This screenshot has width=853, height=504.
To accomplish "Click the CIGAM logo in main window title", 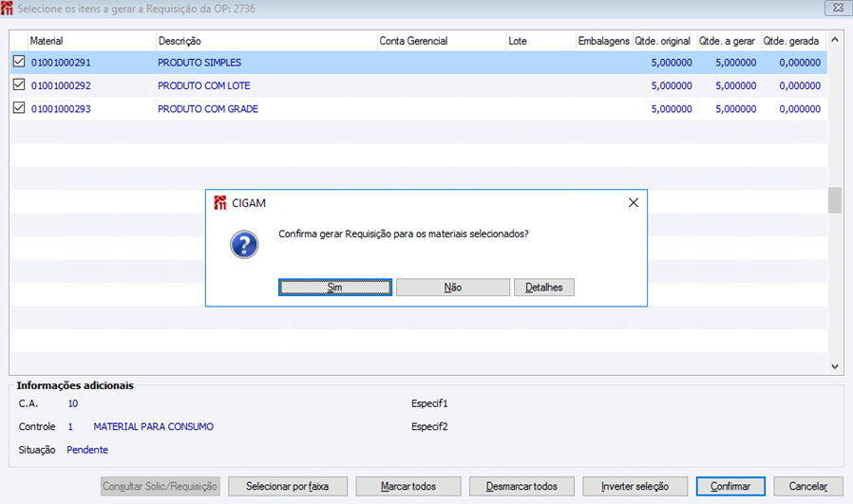I will click(x=7, y=9).
